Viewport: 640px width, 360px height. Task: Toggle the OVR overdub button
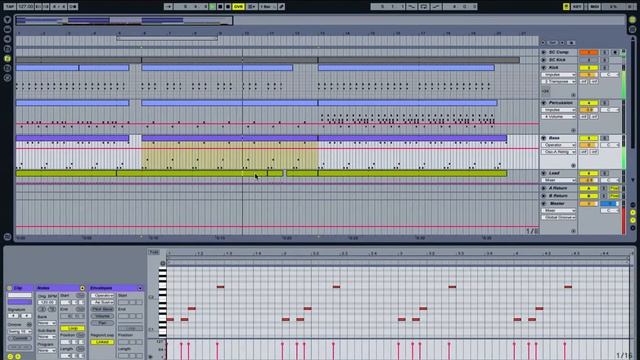(238, 7)
